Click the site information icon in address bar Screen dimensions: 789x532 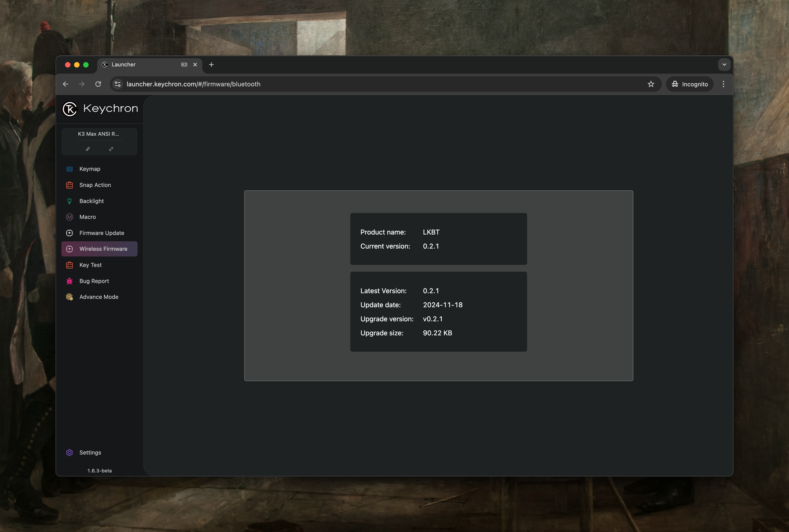pos(118,84)
